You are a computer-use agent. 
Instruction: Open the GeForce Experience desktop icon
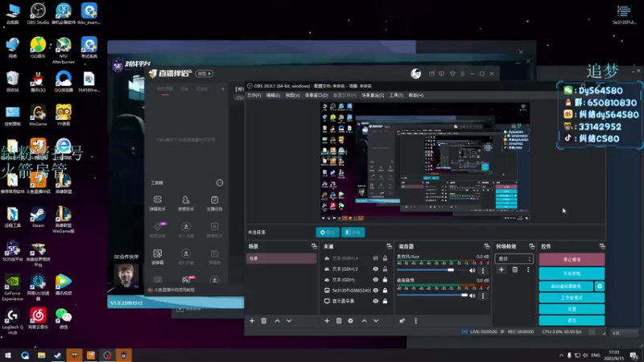coord(12,288)
